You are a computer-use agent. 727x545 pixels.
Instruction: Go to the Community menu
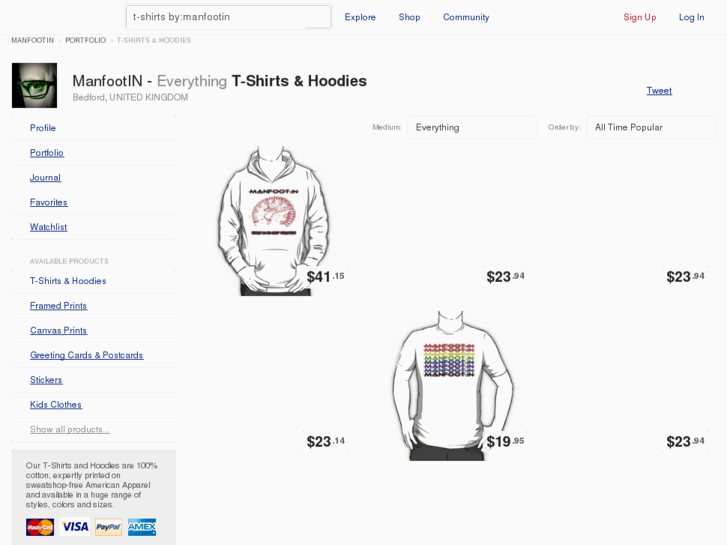tap(466, 17)
